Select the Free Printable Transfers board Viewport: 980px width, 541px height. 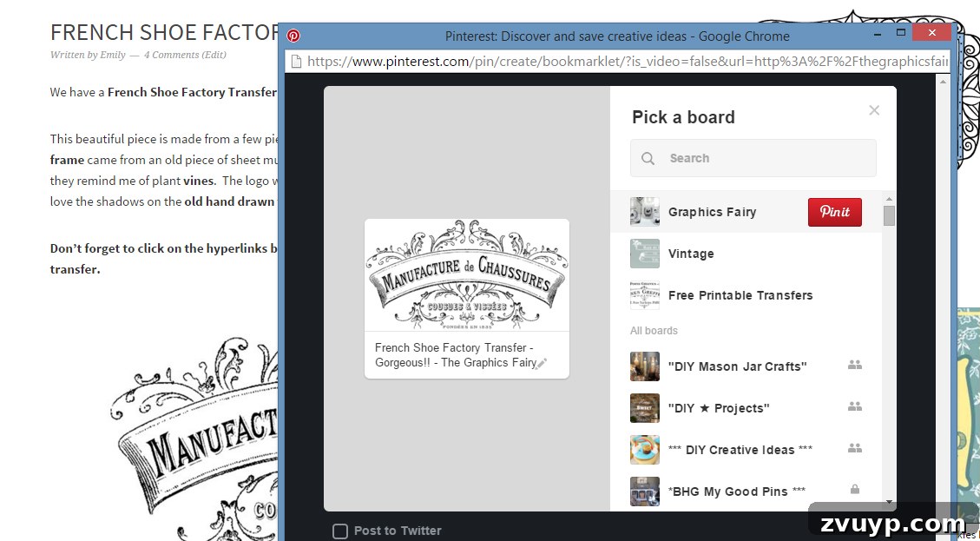tap(746, 295)
